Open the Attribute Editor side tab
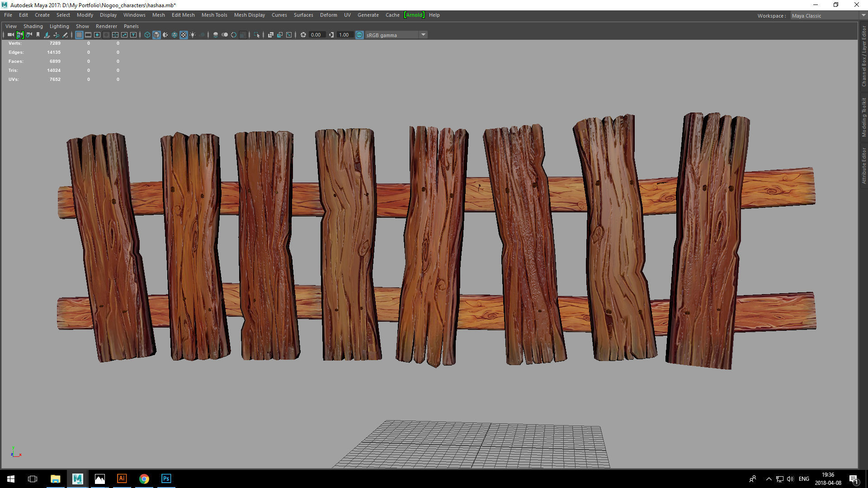This screenshot has height=488, width=868. tap(863, 165)
